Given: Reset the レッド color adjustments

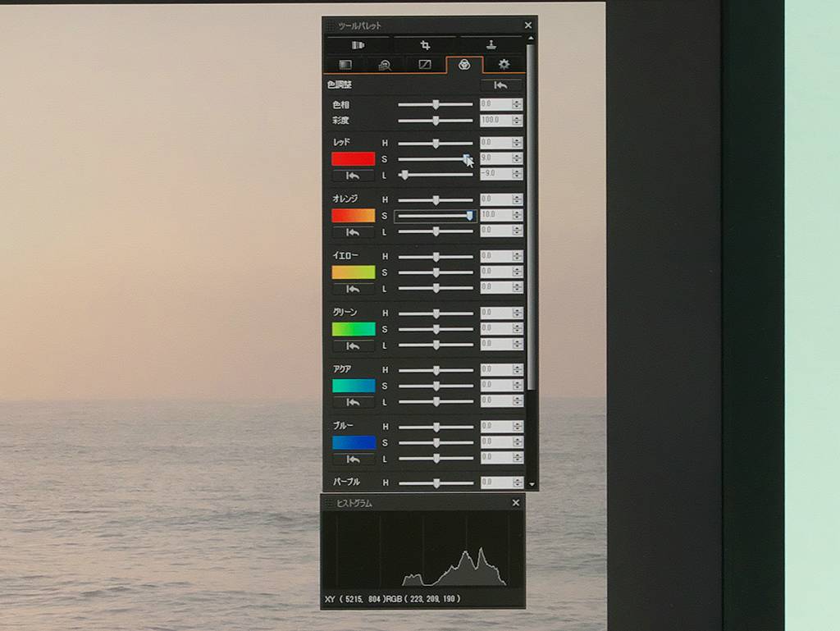Looking at the screenshot, I should (x=353, y=176).
